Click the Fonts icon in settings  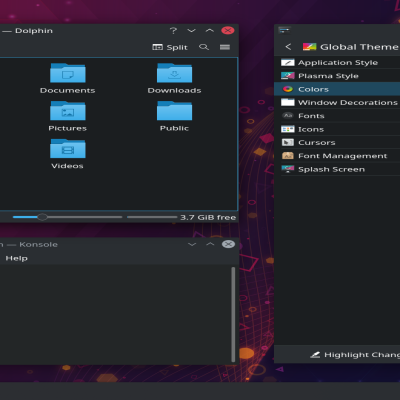(x=288, y=116)
